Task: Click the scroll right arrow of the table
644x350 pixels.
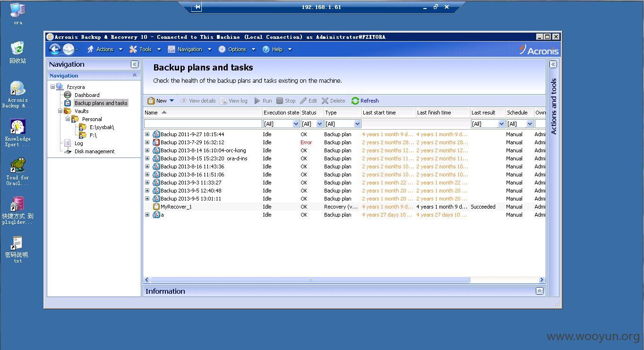Action: click(x=542, y=280)
